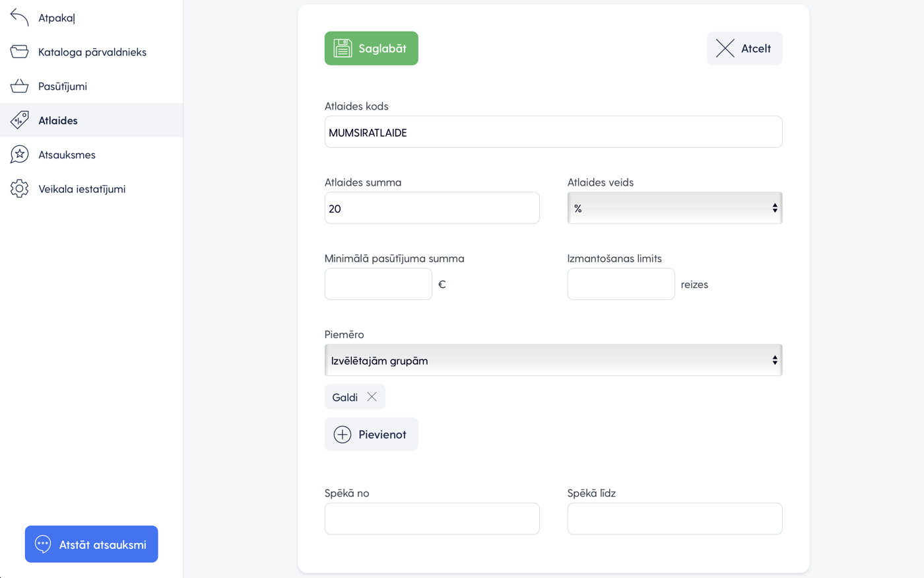Click Atcelt button text

[x=756, y=48]
